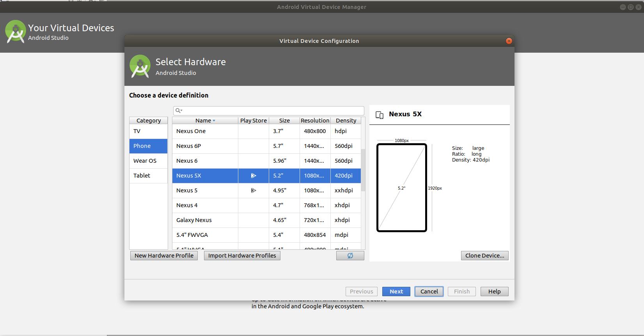
Task: Click the Nexus 5X screen preview outline
Action: coord(402,188)
